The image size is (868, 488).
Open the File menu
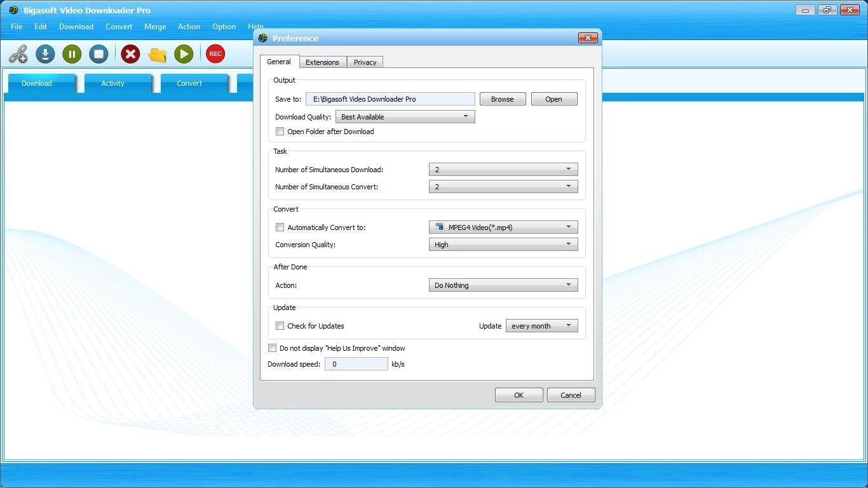pyautogui.click(x=17, y=27)
